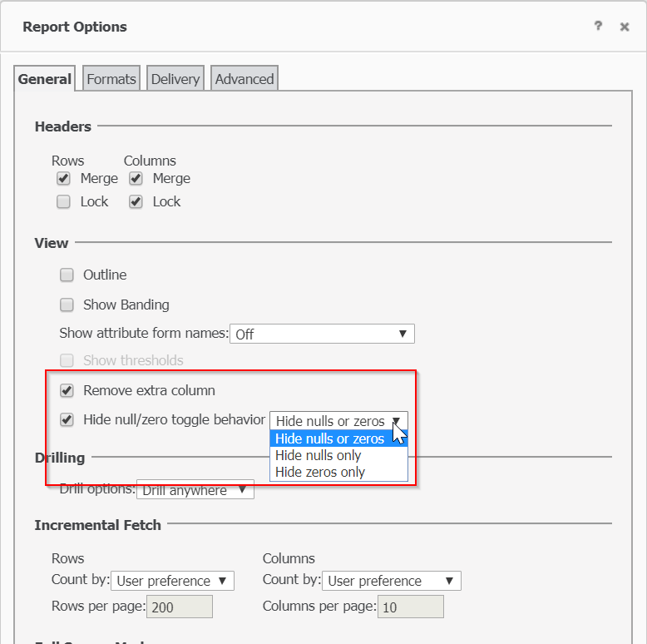Select Hide zeros only from list
Screen dimensions: 647x644
coord(338,472)
